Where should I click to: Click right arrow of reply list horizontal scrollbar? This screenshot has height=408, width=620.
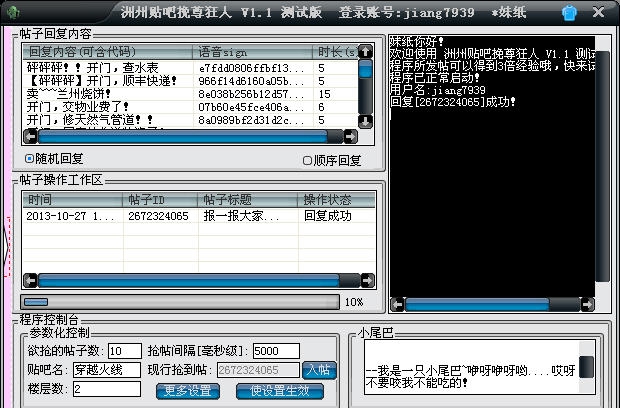(350, 136)
